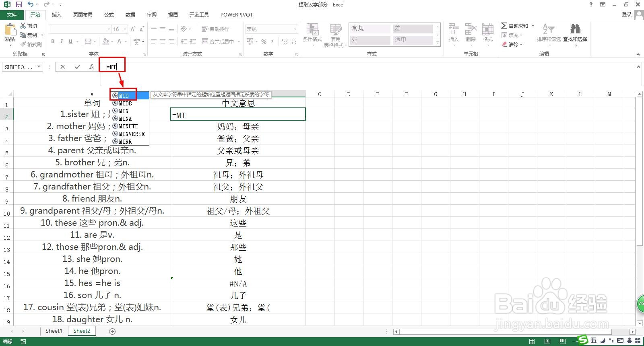This screenshot has height=346, width=644.
Task: Open the Name Box dropdown
Action: pos(39,67)
